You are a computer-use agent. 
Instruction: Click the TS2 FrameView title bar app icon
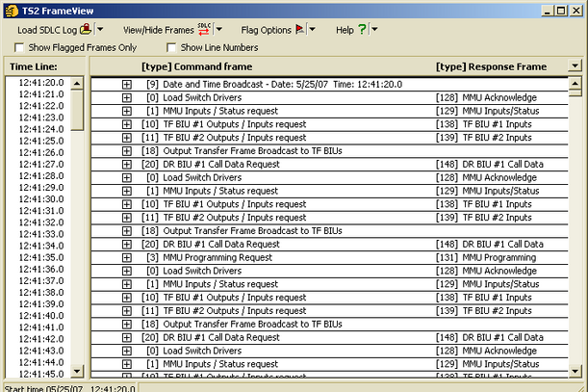11,10
